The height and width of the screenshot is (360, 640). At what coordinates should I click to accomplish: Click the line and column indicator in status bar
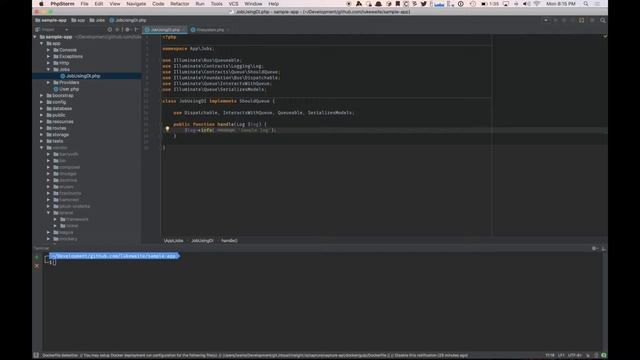[550, 356]
